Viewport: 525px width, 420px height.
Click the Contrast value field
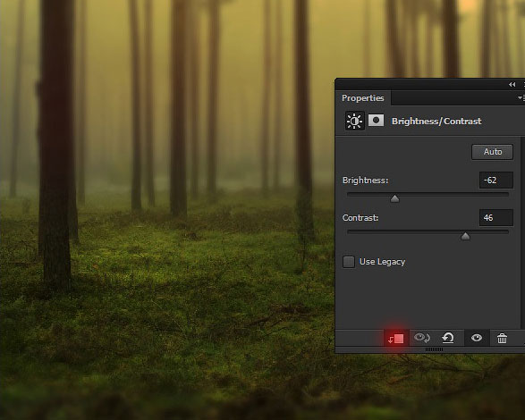496,217
